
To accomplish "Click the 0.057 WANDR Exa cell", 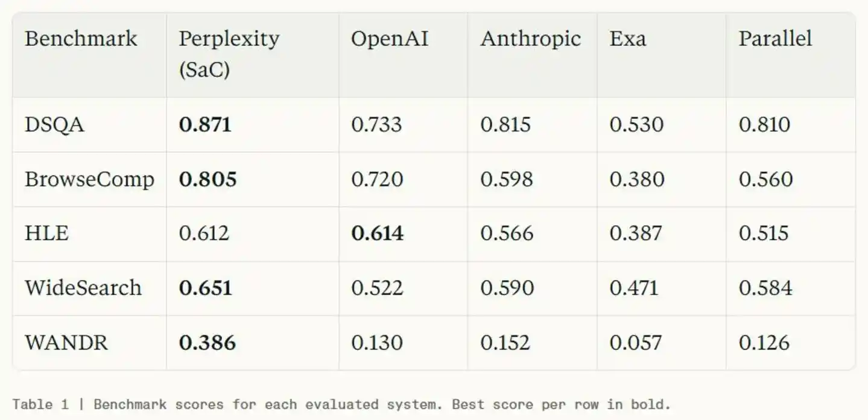I will (635, 343).
